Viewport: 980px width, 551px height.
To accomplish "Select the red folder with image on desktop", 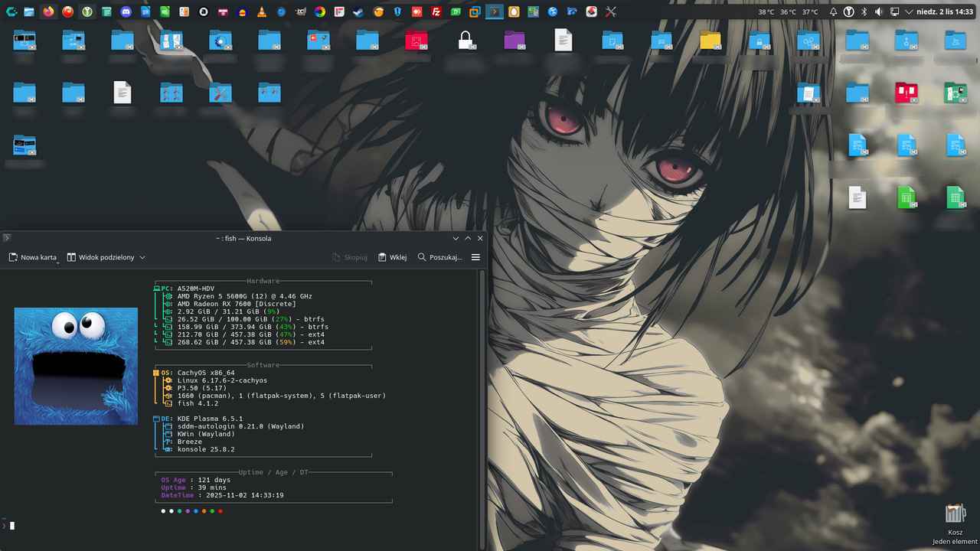I will pyautogui.click(x=416, y=41).
